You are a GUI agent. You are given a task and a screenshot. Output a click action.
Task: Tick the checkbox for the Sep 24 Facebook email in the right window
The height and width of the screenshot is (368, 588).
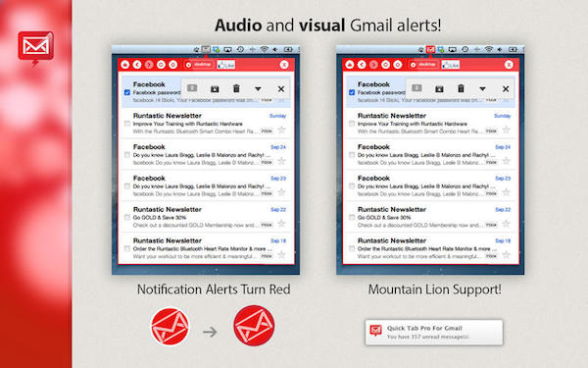352,155
